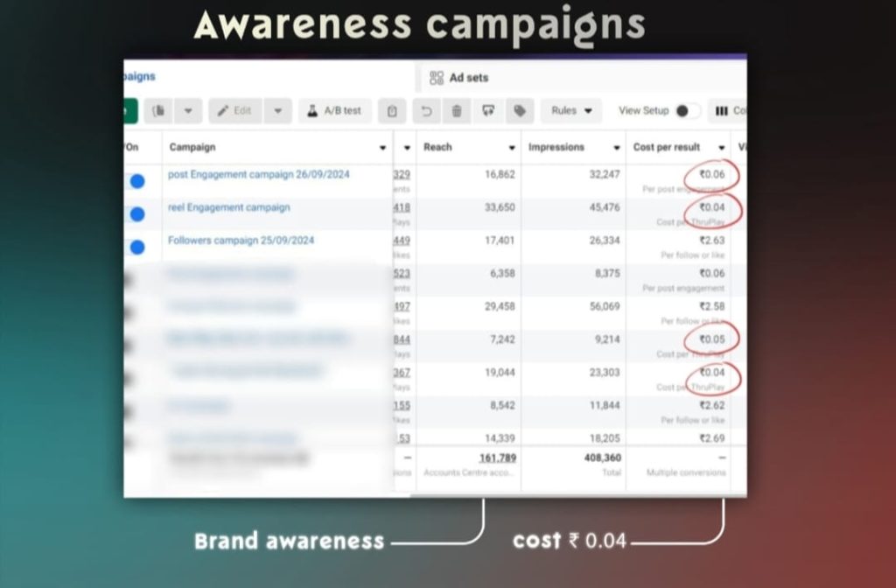The width and height of the screenshot is (896, 588).
Task: Click reach value 6,358
Action: click(x=502, y=274)
